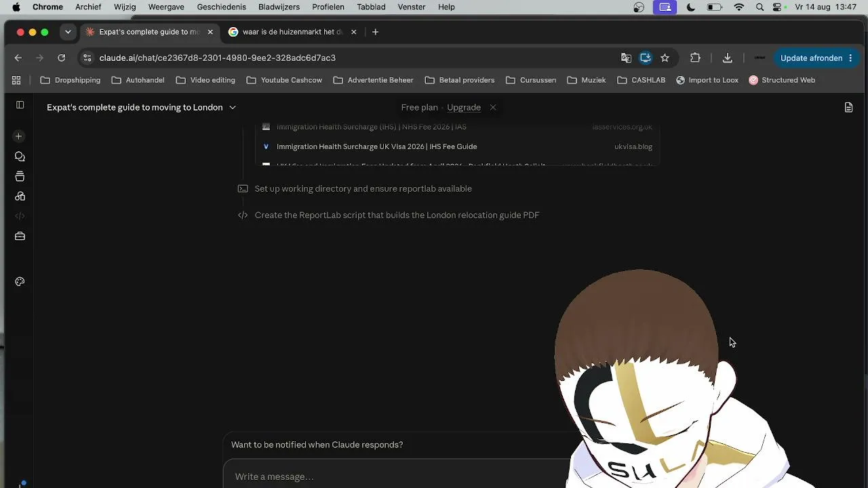
Task: Open the document panel icon at top right
Action: tap(848, 107)
